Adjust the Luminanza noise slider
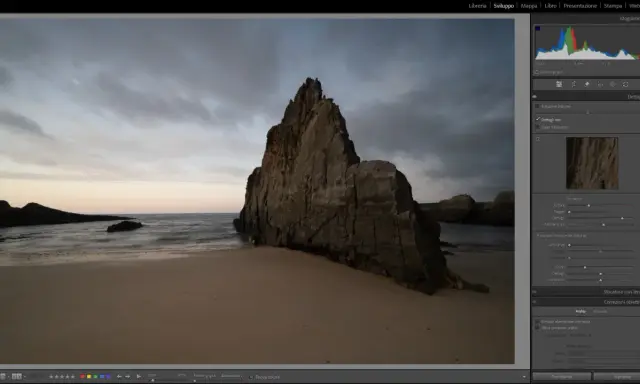Image resolution: width=640 pixels, height=384 pixels. (569, 245)
